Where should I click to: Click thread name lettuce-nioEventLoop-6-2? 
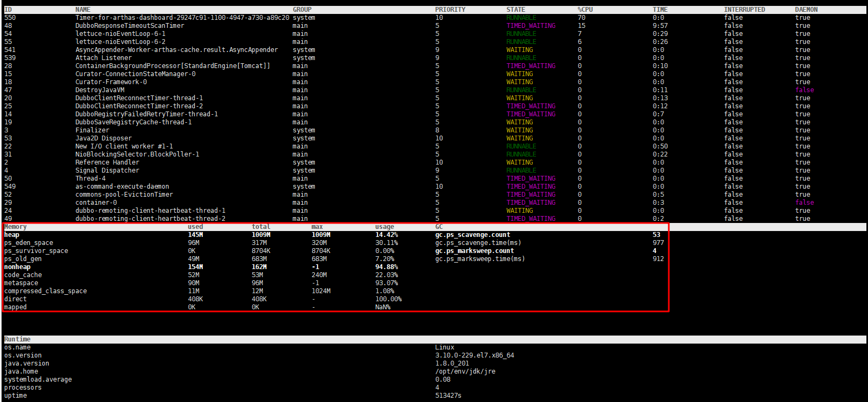120,42
